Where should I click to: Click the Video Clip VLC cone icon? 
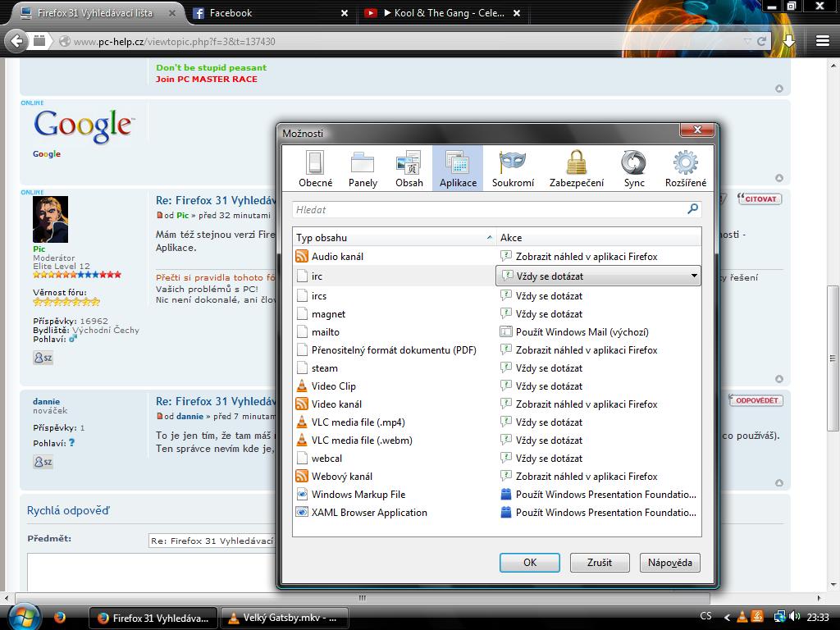tap(302, 386)
